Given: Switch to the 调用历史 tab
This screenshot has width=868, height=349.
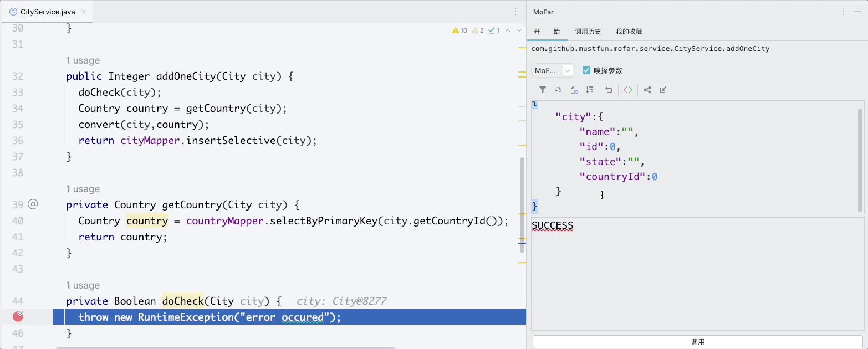Looking at the screenshot, I should [x=588, y=32].
